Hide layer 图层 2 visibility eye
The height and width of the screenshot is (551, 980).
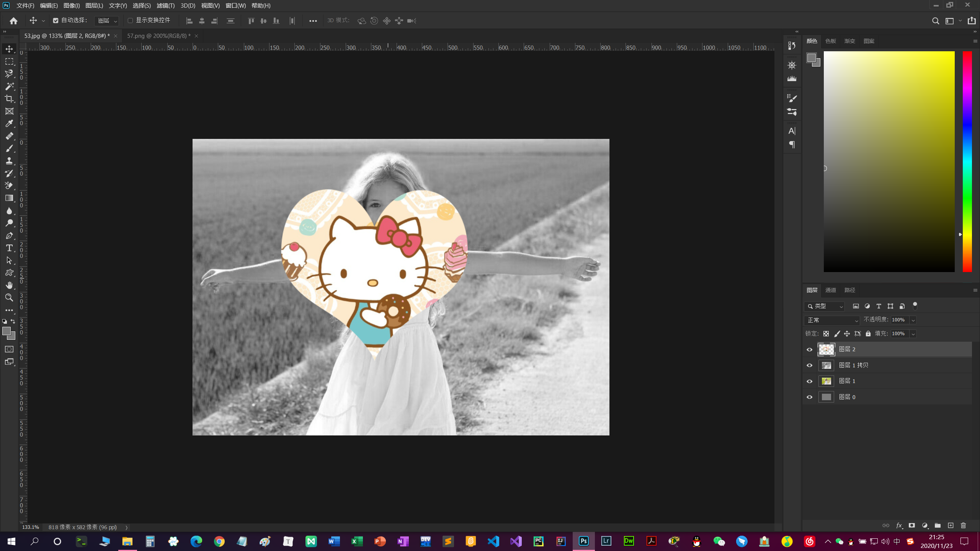(x=809, y=349)
